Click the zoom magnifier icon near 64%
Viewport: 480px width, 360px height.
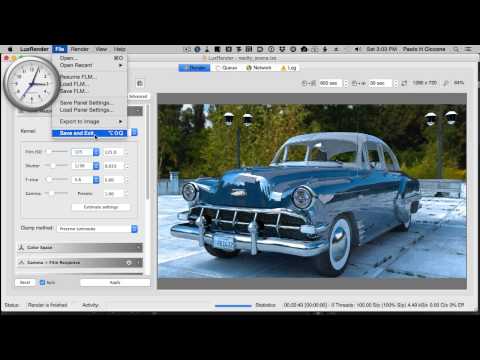446,83
